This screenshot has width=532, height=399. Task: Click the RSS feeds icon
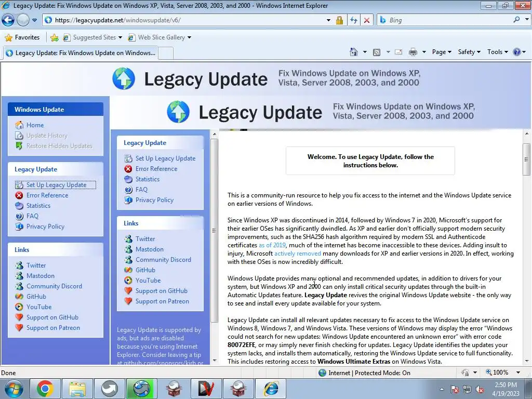(377, 52)
